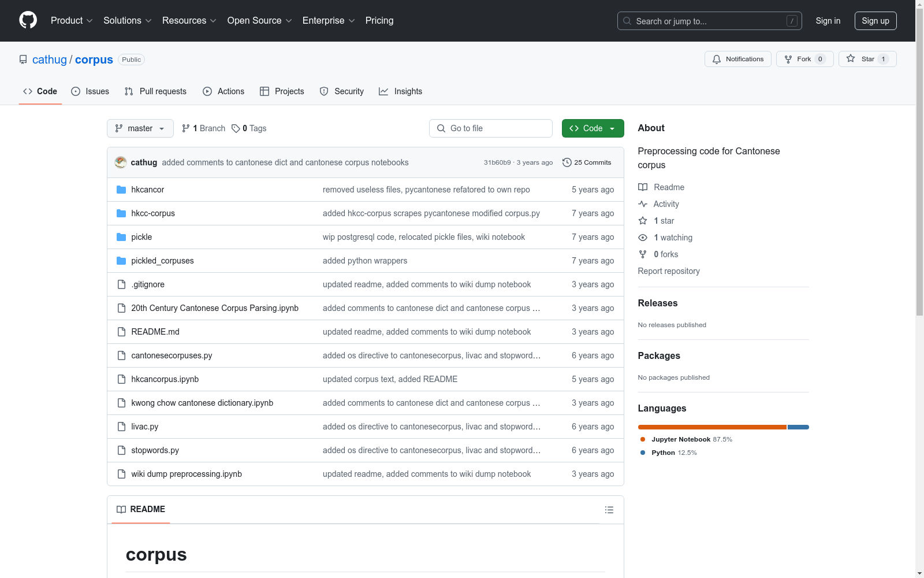The height and width of the screenshot is (578, 924).
Task: Click the Report repository link
Action: (x=669, y=271)
